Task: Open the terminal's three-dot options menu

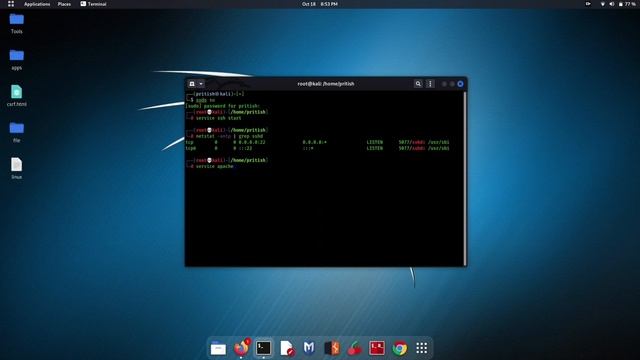Action: 430,84
